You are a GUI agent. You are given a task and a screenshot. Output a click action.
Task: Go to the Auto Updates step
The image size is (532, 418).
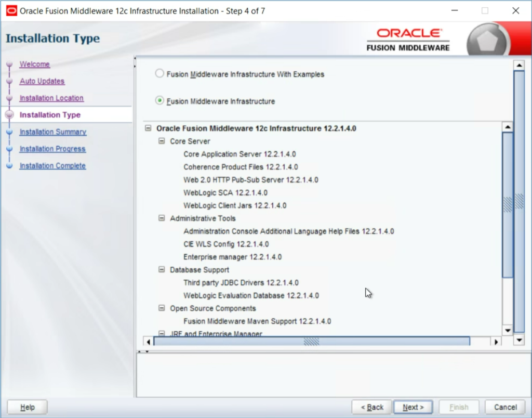click(42, 81)
